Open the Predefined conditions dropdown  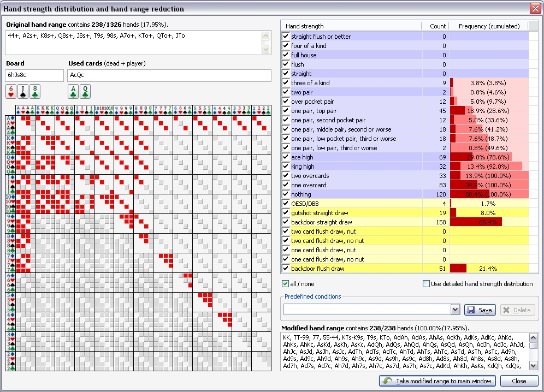pyautogui.click(x=455, y=310)
